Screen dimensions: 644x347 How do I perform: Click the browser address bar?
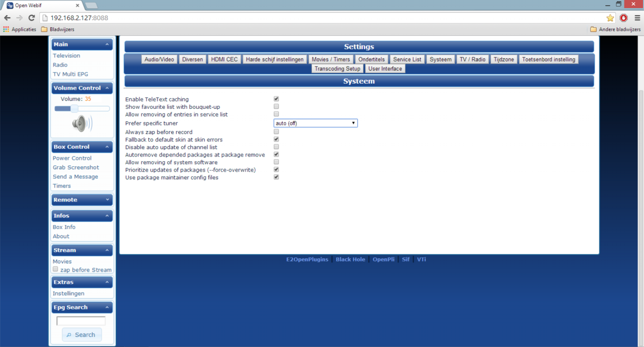[x=322, y=18]
